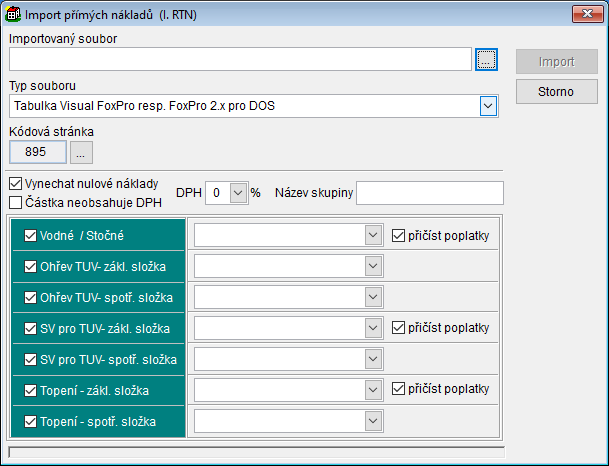The height and width of the screenshot is (466, 609).
Task: Open the code page selection button
Action: coord(81,152)
